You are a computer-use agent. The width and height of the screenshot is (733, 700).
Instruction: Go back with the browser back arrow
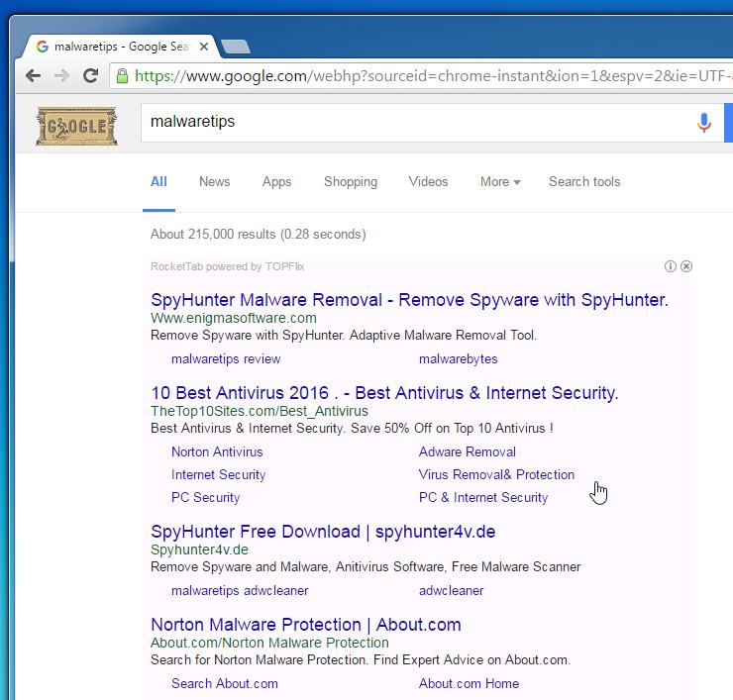coord(34,75)
